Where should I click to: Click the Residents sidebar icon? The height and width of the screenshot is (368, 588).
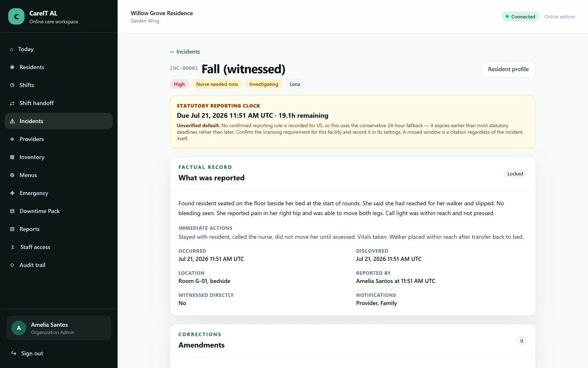[12, 67]
